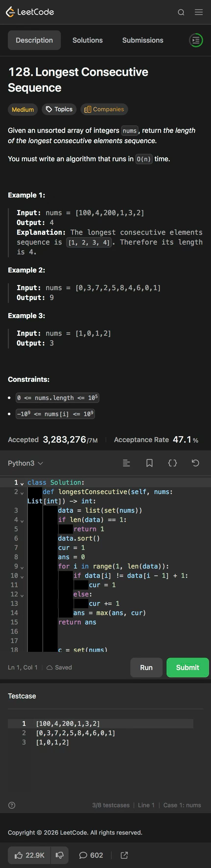
Task: Open the share external link icon
Action: click(x=124, y=855)
